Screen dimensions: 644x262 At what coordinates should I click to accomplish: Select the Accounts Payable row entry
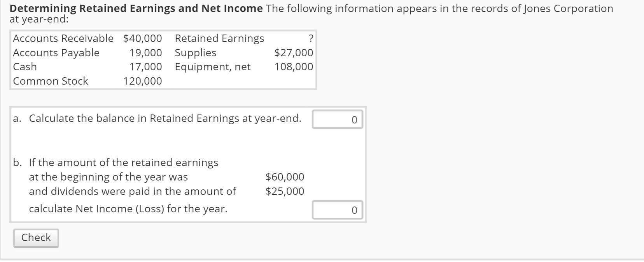pyautogui.click(x=56, y=52)
